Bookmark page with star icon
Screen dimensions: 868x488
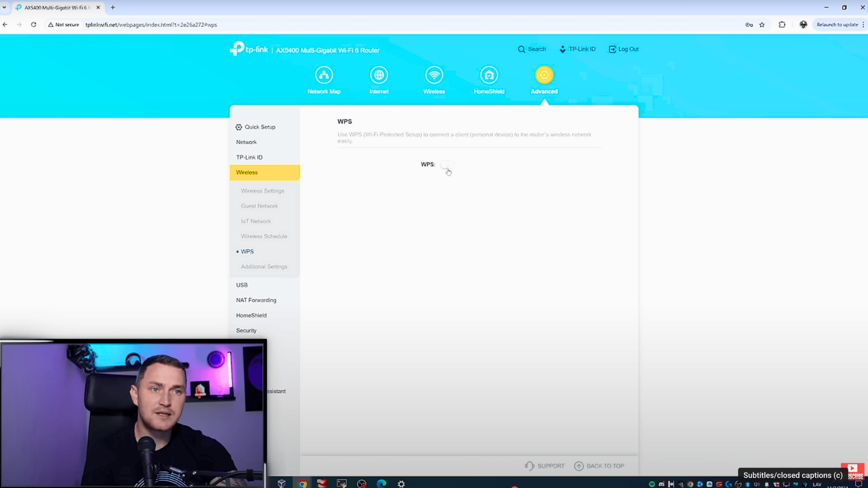click(x=762, y=25)
